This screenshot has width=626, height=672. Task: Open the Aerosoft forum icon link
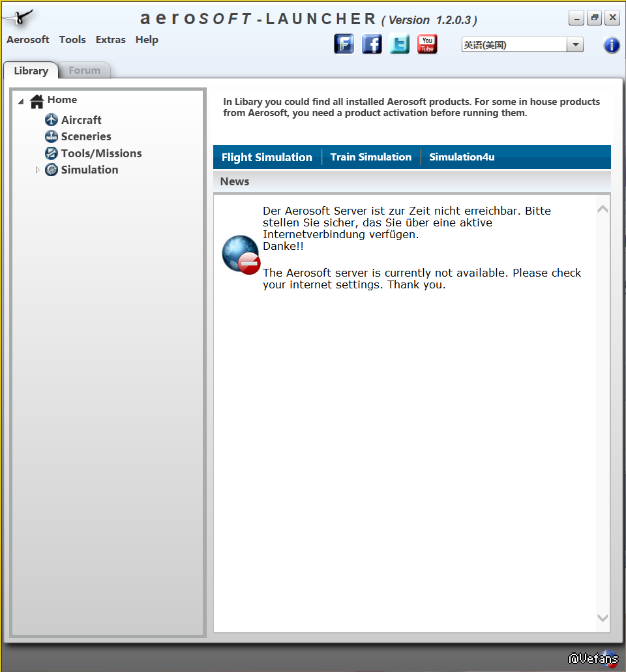(x=344, y=44)
